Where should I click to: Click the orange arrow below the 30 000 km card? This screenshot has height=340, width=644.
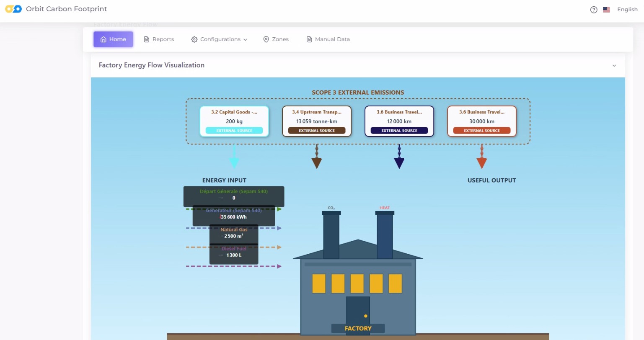pyautogui.click(x=482, y=161)
